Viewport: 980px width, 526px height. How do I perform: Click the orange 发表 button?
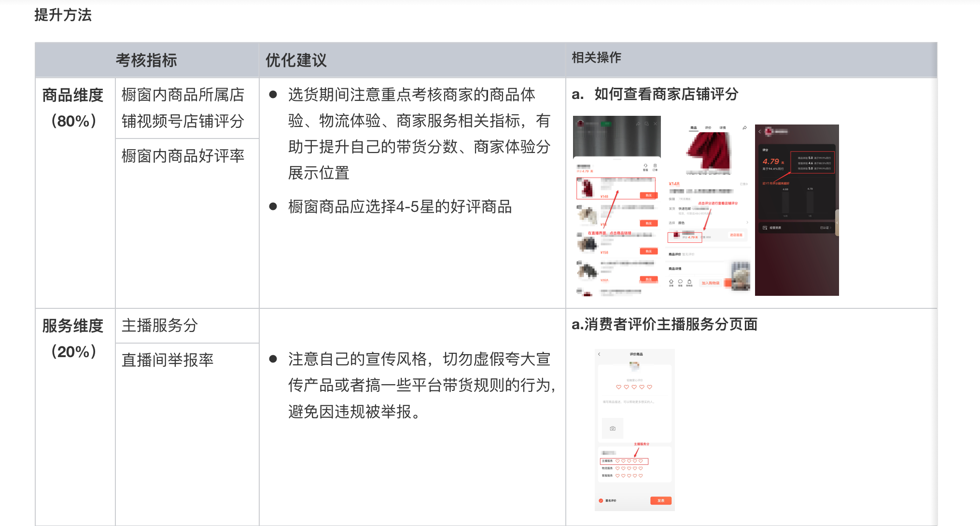tap(660, 500)
